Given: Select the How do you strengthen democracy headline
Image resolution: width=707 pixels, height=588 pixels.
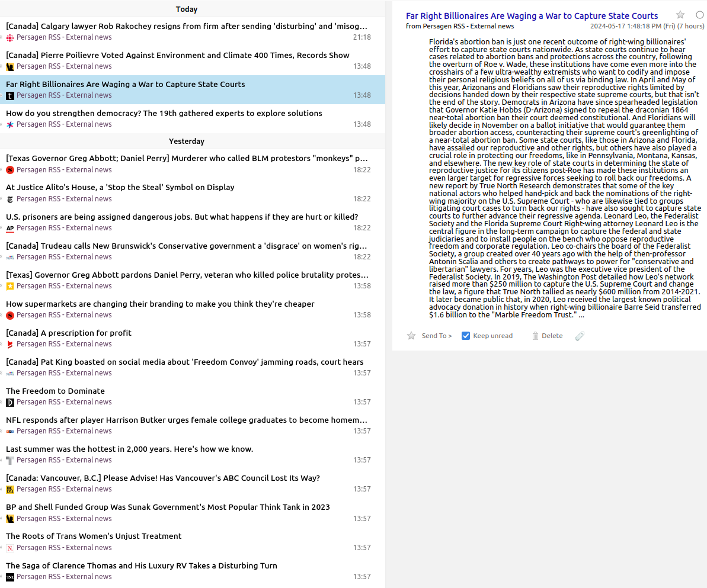Looking at the screenshot, I should (x=164, y=114).
